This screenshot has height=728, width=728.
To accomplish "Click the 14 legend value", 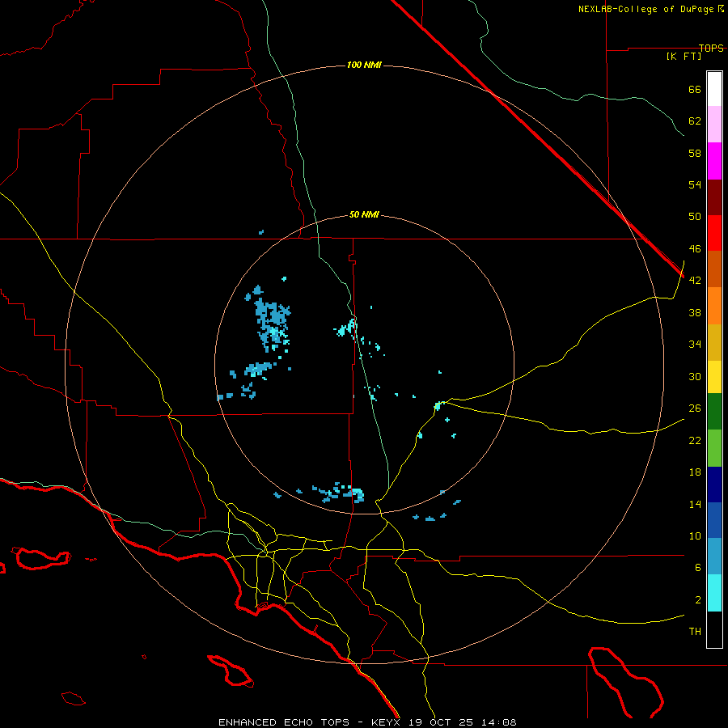I will tap(695, 504).
